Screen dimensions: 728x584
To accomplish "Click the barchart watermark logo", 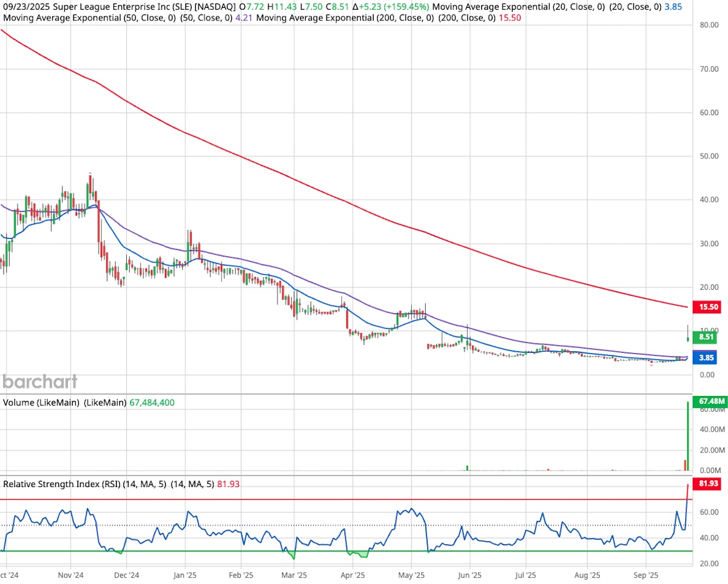I will (39, 382).
